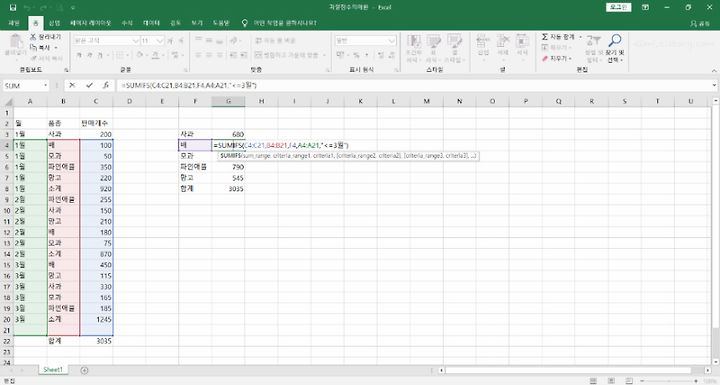Switch to View tab 보기

pyautogui.click(x=197, y=23)
